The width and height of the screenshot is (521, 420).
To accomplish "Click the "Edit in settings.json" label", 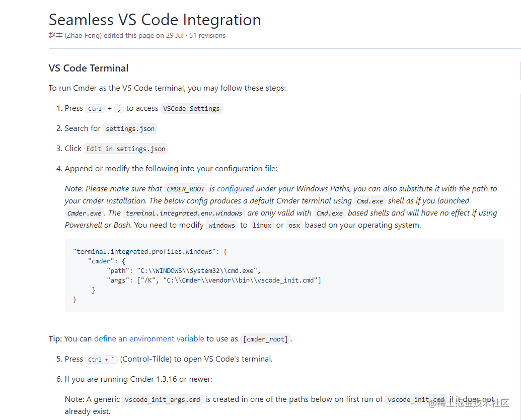I will pos(126,148).
